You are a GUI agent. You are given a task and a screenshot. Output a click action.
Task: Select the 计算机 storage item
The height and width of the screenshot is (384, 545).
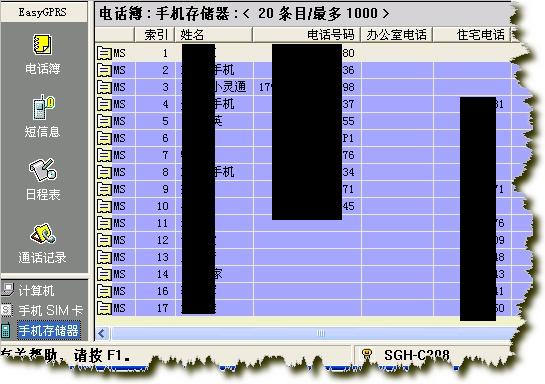(36, 291)
